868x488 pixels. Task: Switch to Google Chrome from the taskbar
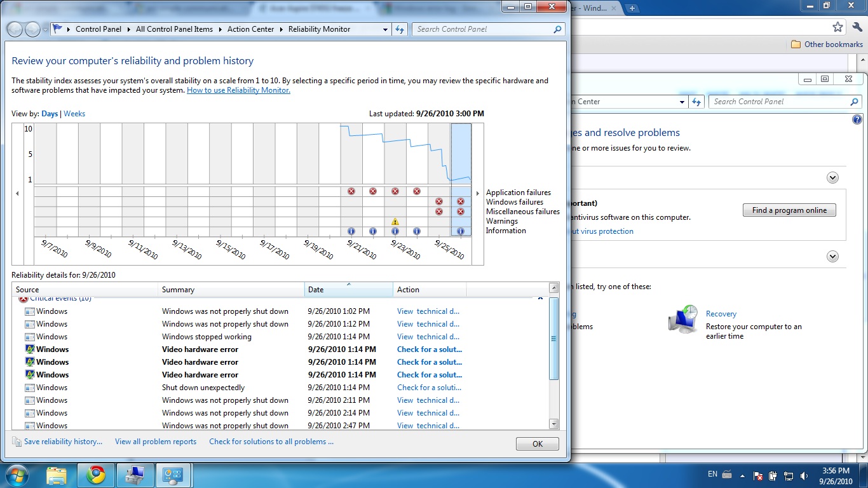96,475
